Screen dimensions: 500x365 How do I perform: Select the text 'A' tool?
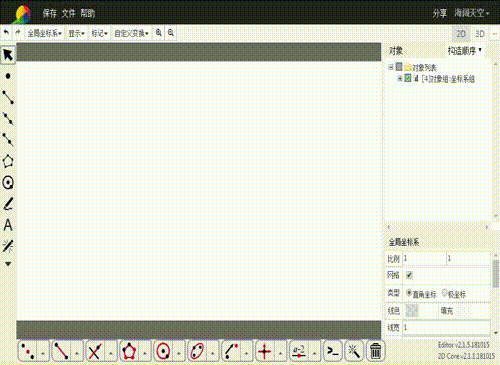[8, 225]
